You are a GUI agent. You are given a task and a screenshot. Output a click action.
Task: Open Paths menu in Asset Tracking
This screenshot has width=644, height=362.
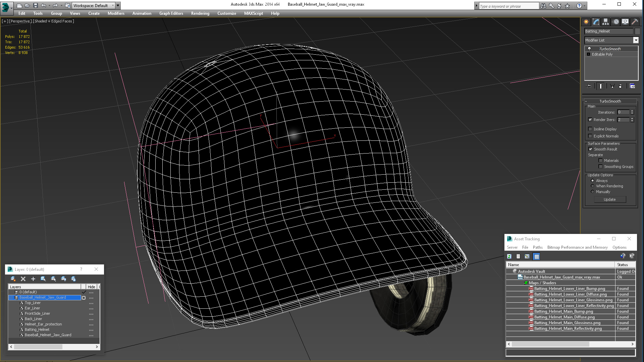[538, 247]
